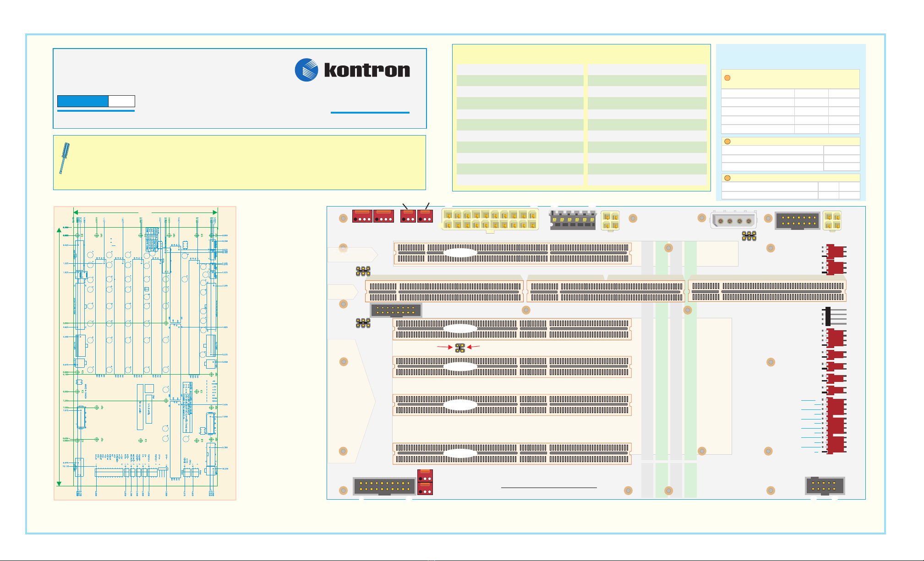This screenshot has height=561, width=924.
Task: Click the large arrow-shaped panel on the board's left
Action: click(352, 401)
